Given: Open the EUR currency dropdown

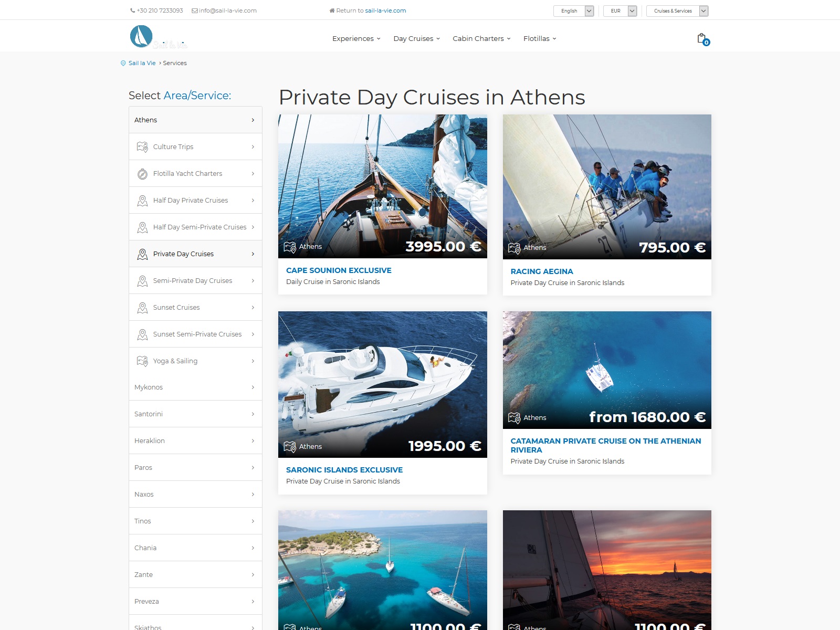Looking at the screenshot, I should pos(619,11).
